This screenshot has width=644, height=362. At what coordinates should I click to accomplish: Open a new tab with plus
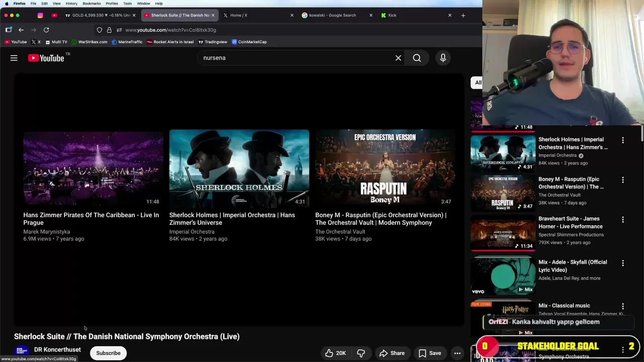tap(463, 15)
